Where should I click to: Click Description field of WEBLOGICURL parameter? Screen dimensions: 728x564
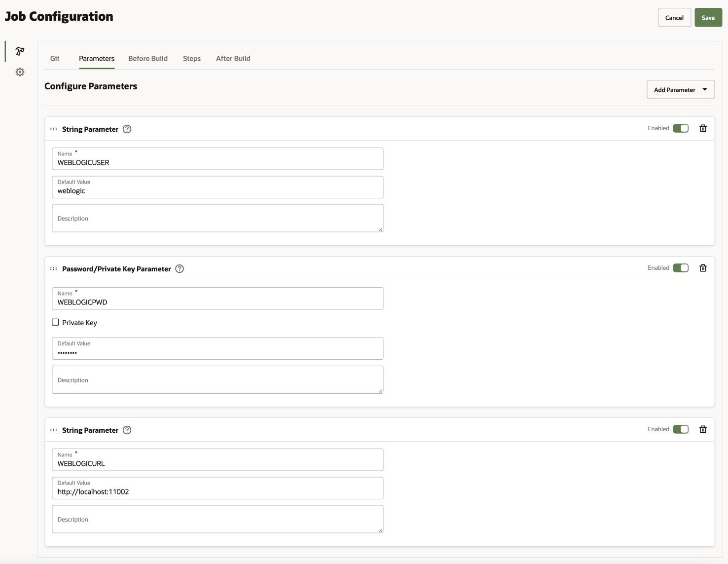pos(218,519)
